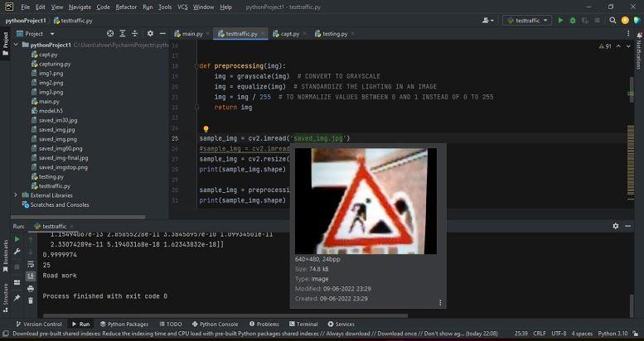Open the File menu
This screenshot has height=341, width=644.
tap(25, 7)
